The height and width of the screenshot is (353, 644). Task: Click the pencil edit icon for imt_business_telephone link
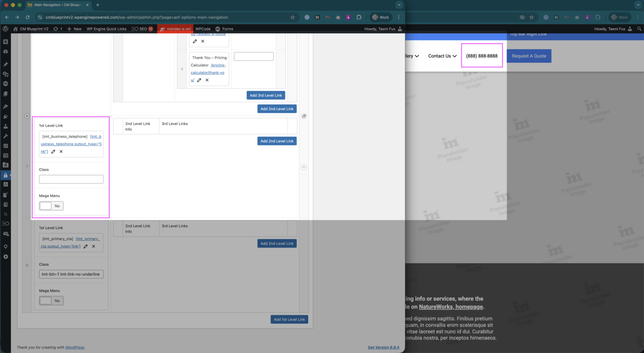click(x=53, y=152)
